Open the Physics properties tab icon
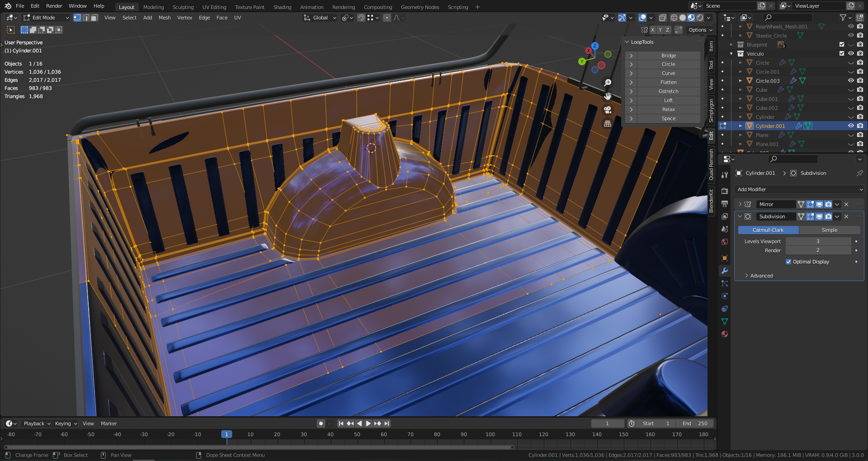 [x=725, y=296]
